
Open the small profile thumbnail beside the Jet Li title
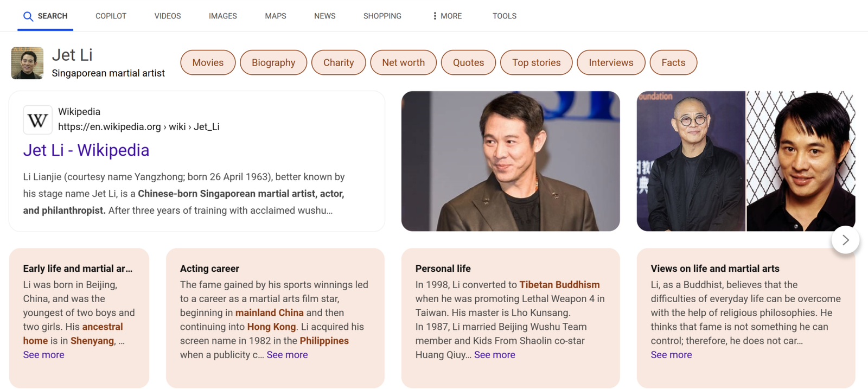(x=27, y=63)
